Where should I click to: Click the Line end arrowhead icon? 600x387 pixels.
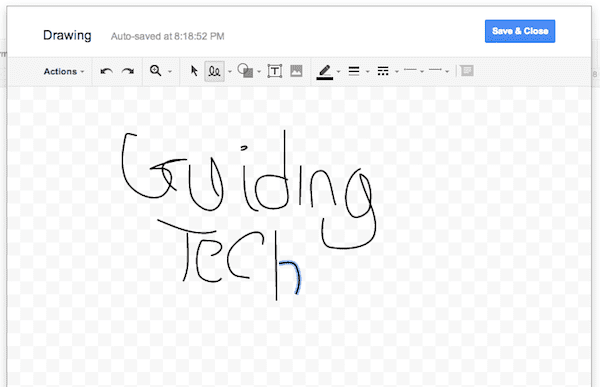(435, 70)
